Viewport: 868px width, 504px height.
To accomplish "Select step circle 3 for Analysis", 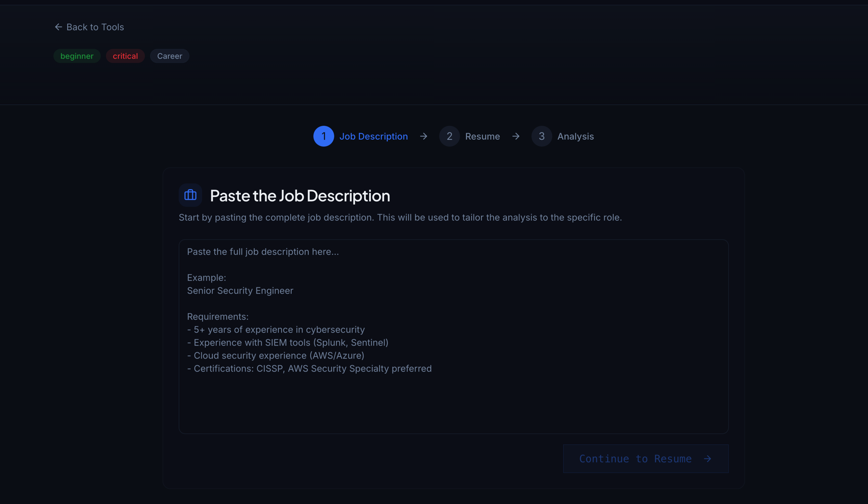I will pos(541,136).
